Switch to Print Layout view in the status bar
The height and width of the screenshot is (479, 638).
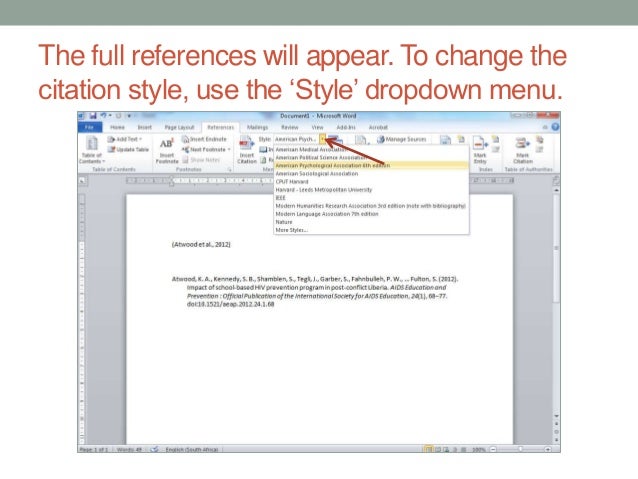pyautogui.click(x=428, y=449)
